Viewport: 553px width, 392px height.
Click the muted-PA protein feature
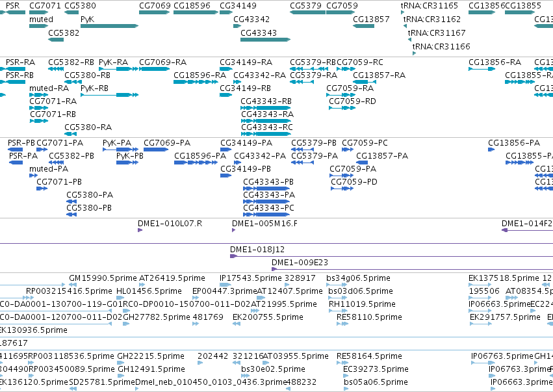pyautogui.click(x=34, y=176)
